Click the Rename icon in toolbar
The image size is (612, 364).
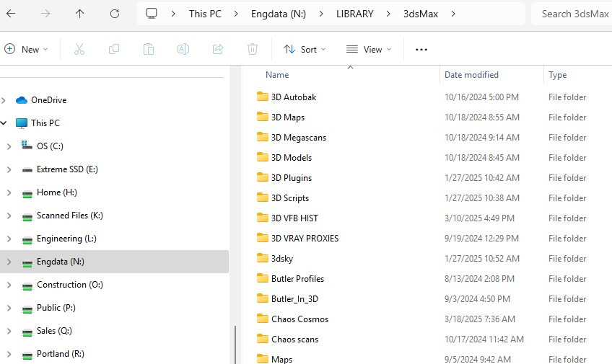(183, 49)
